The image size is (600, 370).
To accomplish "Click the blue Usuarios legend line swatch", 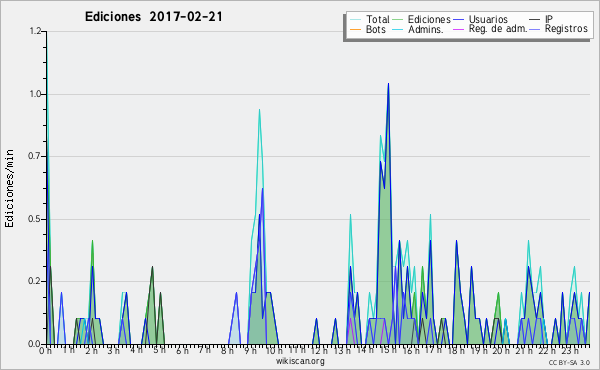I will [458, 20].
